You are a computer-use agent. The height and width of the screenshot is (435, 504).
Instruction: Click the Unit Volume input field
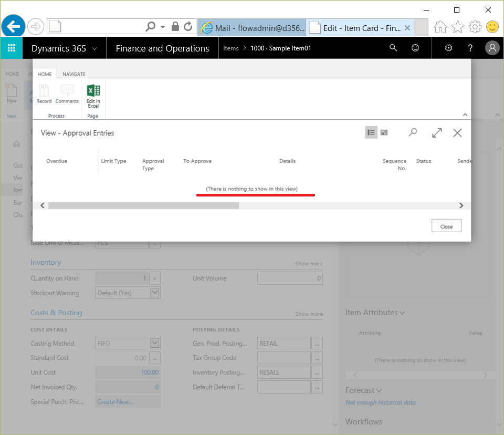click(290, 278)
